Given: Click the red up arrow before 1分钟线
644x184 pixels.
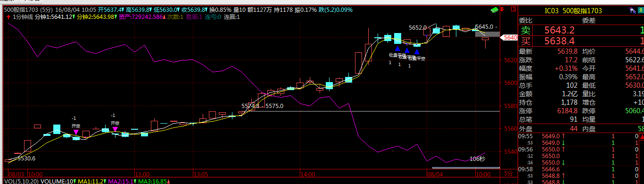Looking at the screenshot, I should click(x=9, y=17).
